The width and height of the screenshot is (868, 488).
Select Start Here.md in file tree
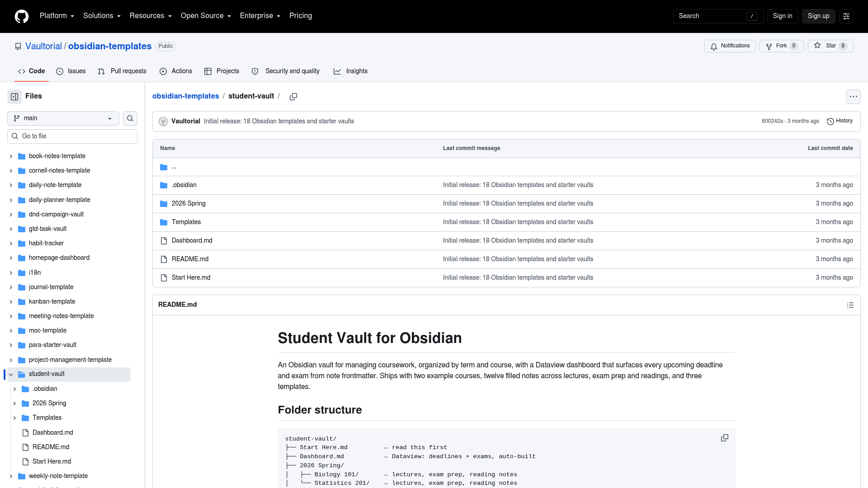(x=52, y=462)
